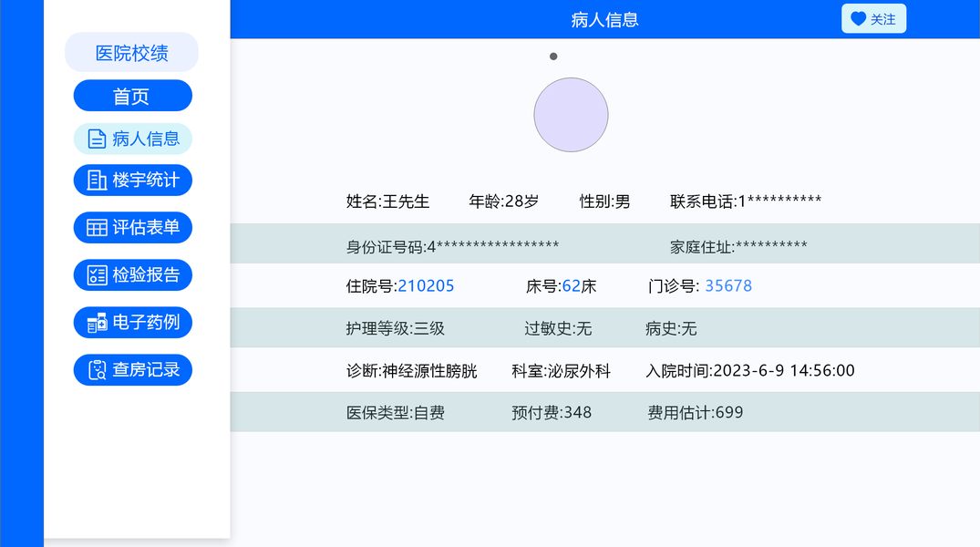Click the text 年龄:28岁
Viewport: 980px width, 547px height.
pyautogui.click(x=504, y=201)
